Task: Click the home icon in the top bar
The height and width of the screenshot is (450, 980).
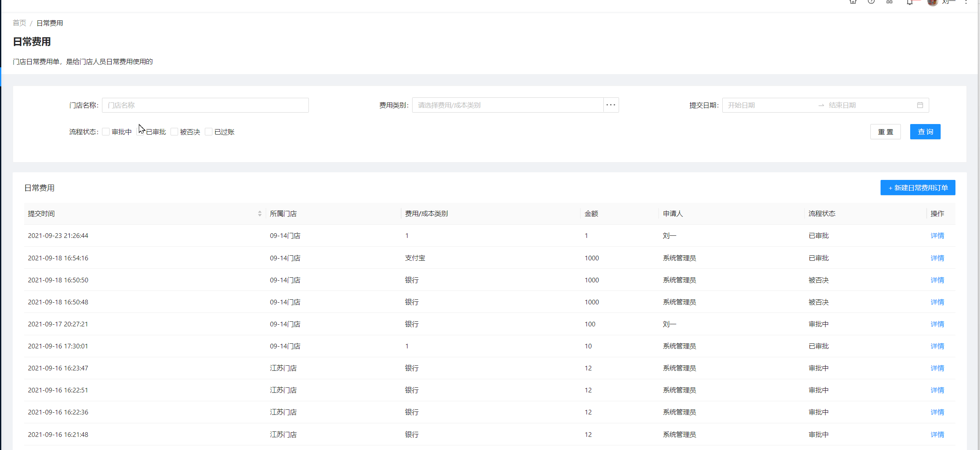Action: [853, 2]
